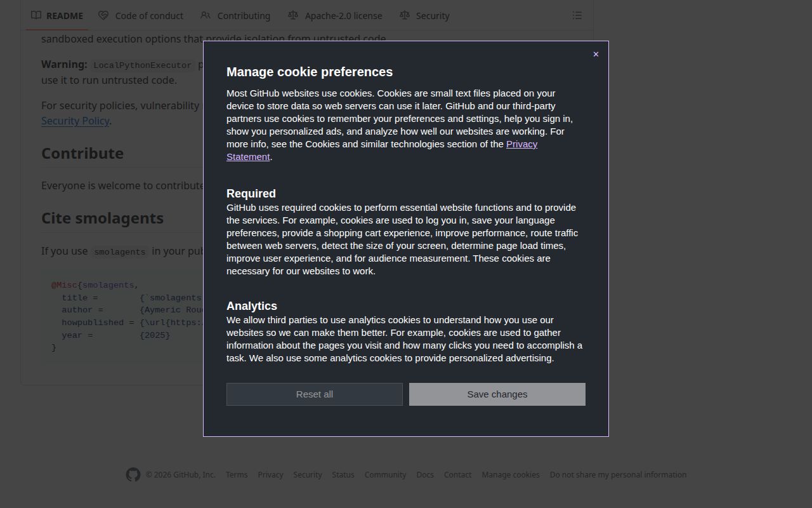This screenshot has width=812, height=508.
Task: Visit the Terms footer link
Action: (x=237, y=474)
